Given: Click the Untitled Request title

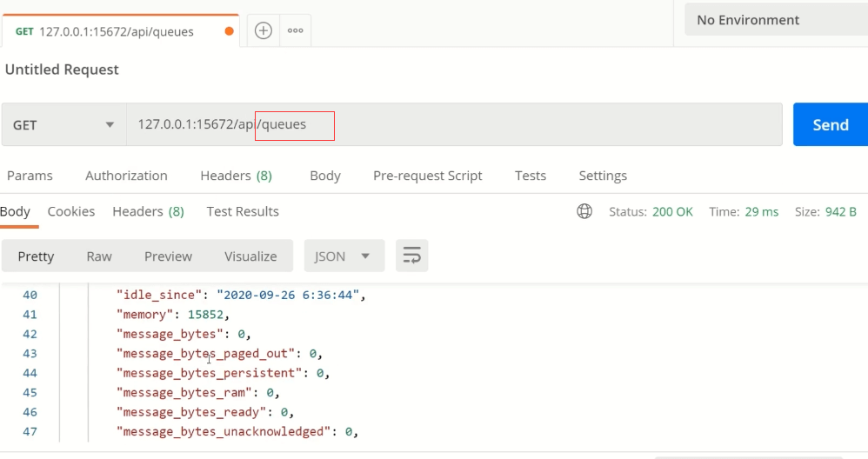Looking at the screenshot, I should [62, 70].
